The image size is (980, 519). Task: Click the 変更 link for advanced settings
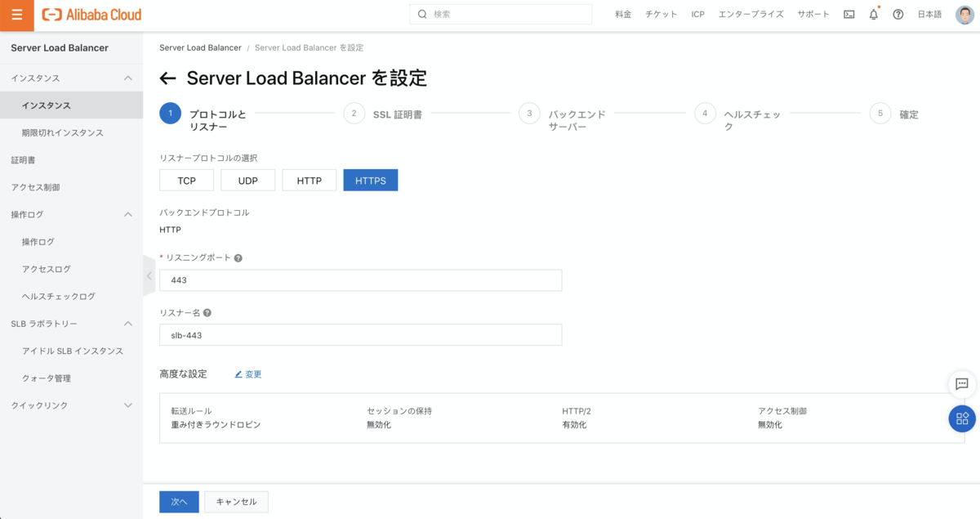pyautogui.click(x=248, y=374)
